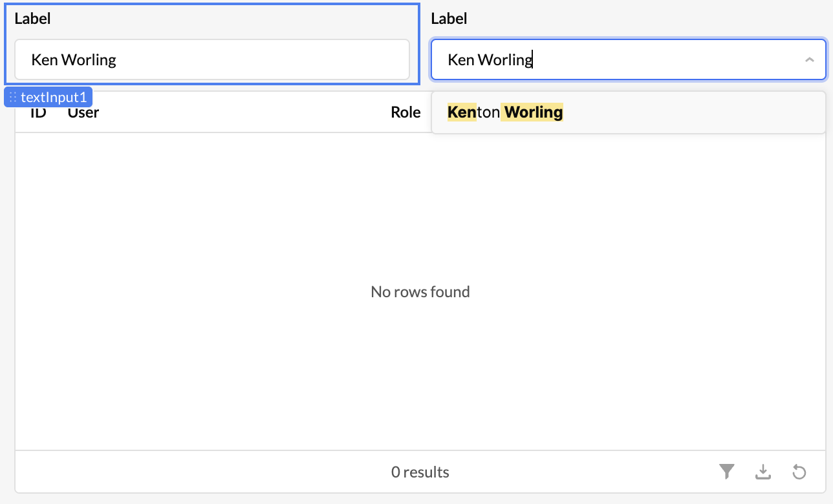Choose the Kenton Worling suggestion
The width and height of the screenshot is (833, 504).
pyautogui.click(x=505, y=112)
